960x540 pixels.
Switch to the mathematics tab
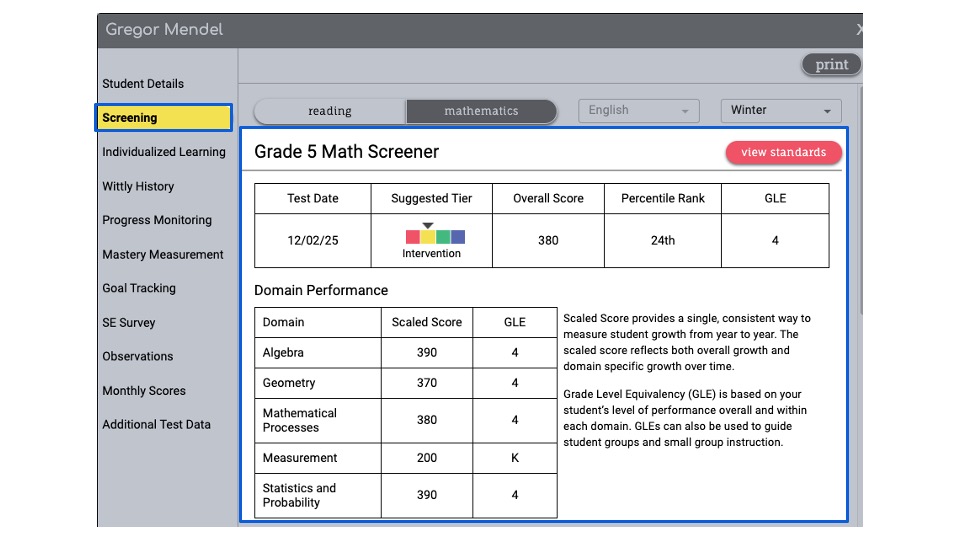(481, 111)
